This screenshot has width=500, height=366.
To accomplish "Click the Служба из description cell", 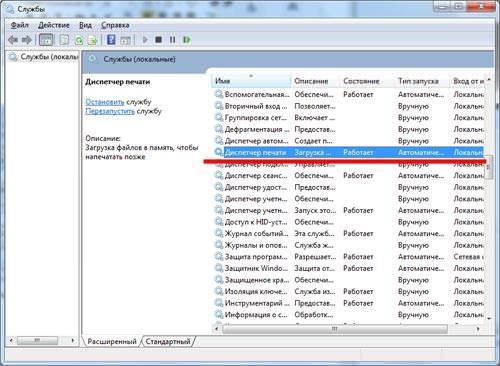I will 315,292.
